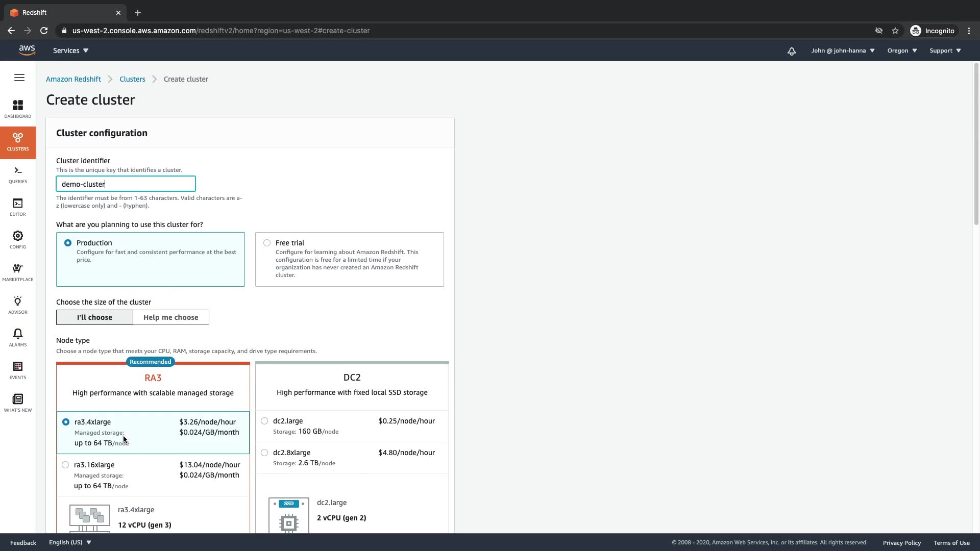
Task: Expand the Services dropdown menu
Action: (70, 51)
